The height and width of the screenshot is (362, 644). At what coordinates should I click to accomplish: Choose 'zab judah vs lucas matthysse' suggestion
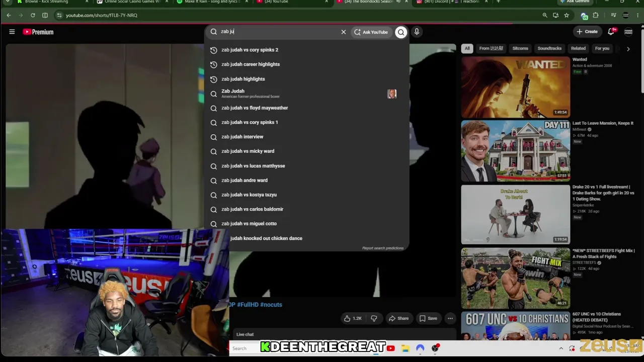point(306,166)
